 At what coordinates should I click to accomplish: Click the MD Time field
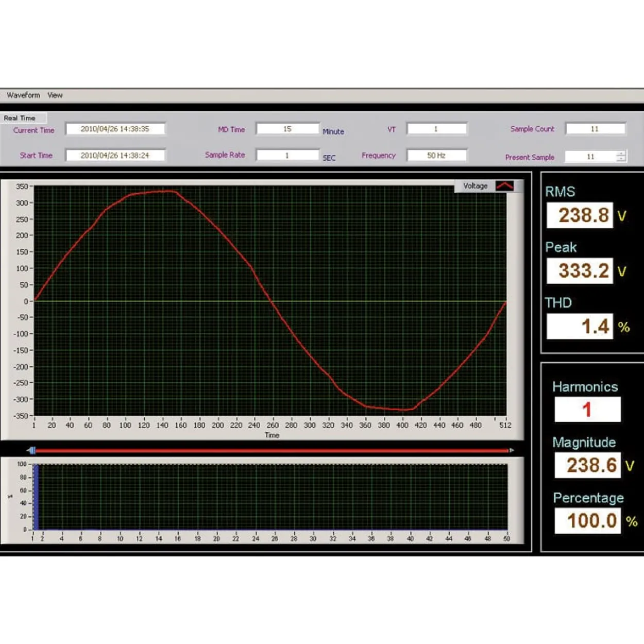287,129
